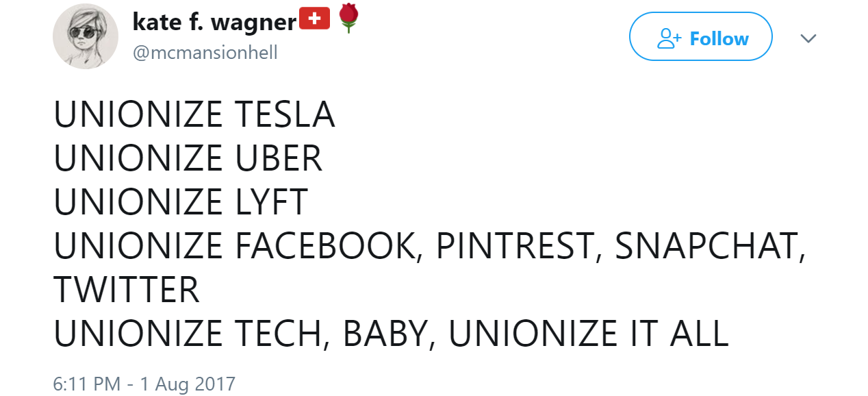The height and width of the screenshot is (396, 868).
Task: Click the word TWITTER in the tweet
Action: pos(127,290)
